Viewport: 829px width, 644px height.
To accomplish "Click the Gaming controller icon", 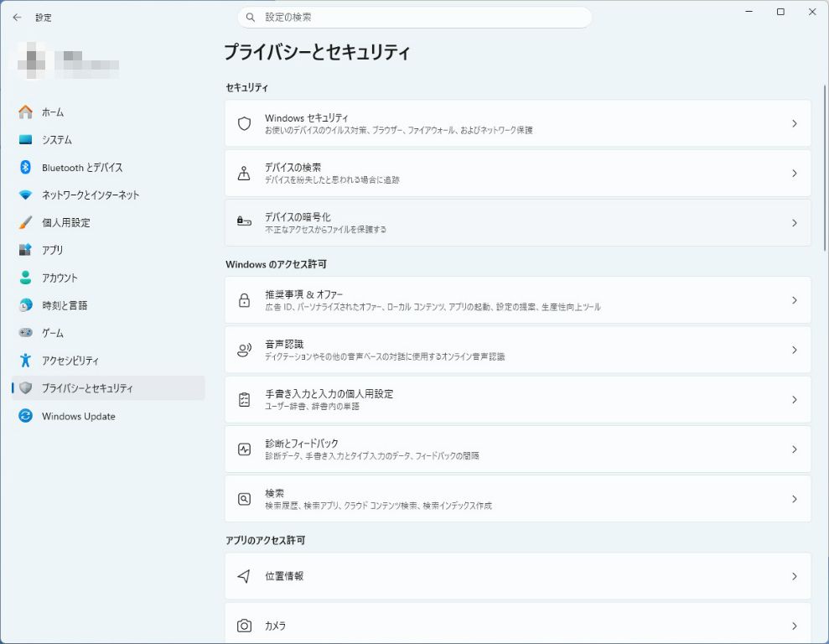I will click(25, 333).
